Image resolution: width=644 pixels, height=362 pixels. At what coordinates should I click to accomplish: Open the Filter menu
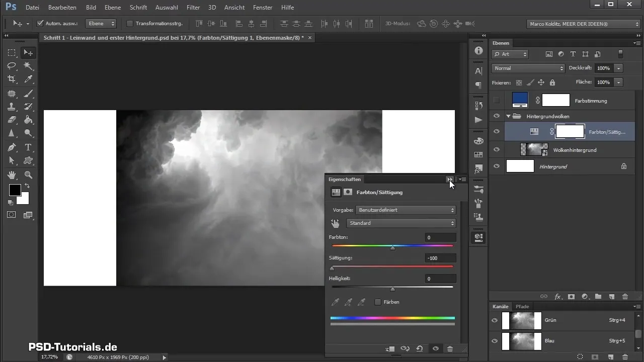[x=193, y=8]
